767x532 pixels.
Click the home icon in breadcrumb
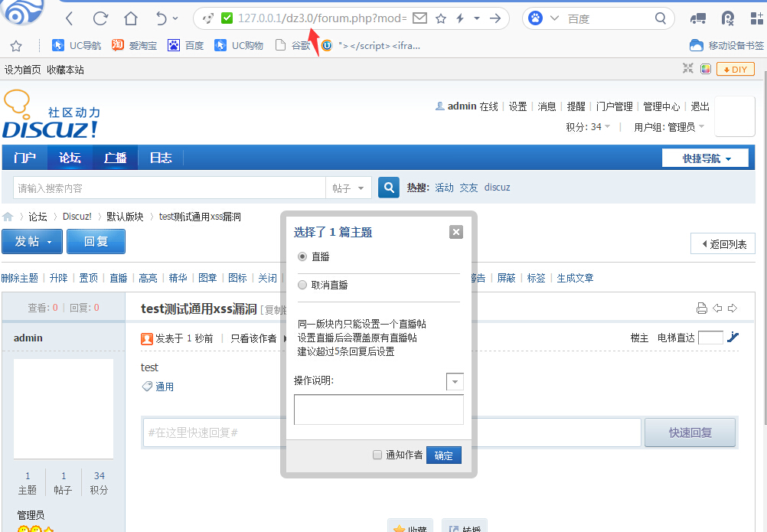(8, 217)
